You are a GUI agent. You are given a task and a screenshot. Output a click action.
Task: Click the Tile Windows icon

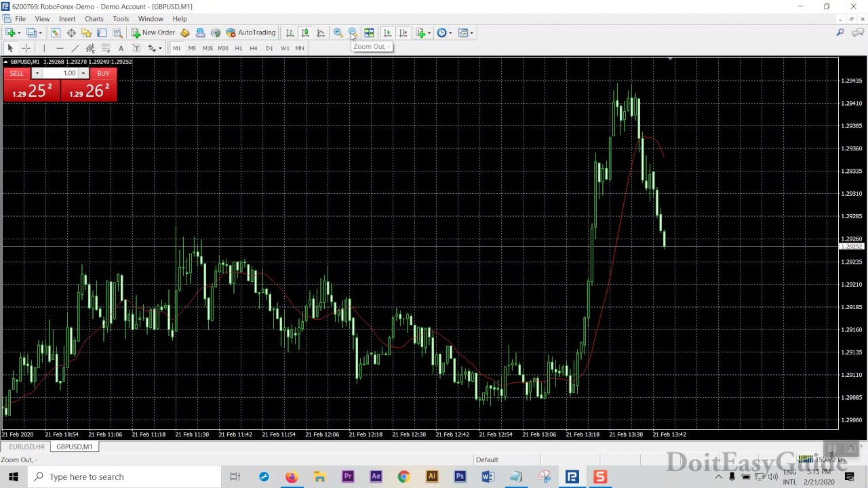[369, 33]
